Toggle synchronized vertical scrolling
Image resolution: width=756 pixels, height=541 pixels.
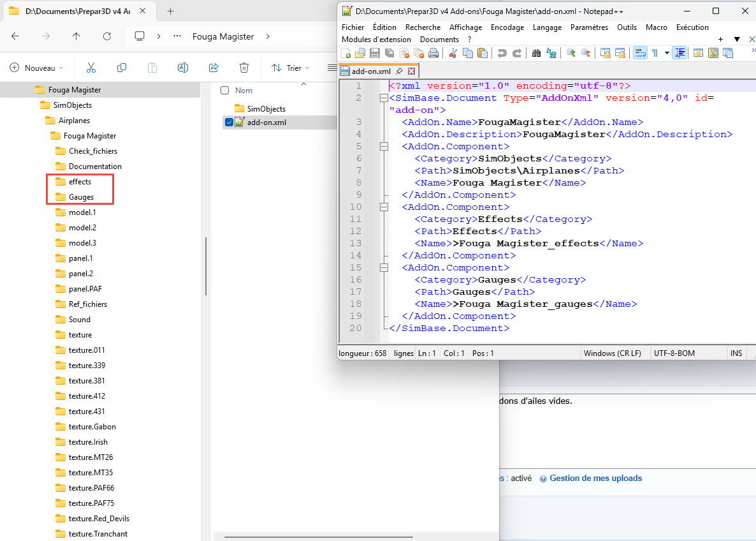(x=606, y=53)
